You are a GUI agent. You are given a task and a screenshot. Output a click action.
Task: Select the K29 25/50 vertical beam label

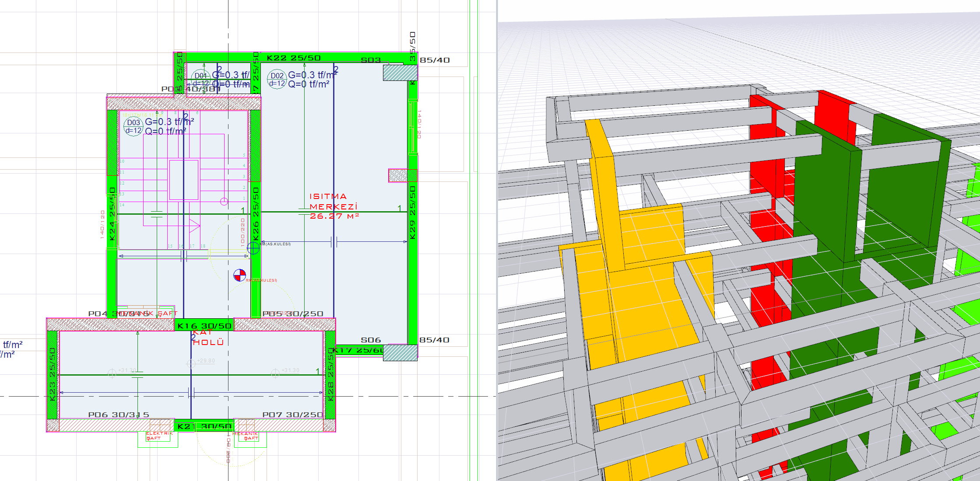pos(412,213)
